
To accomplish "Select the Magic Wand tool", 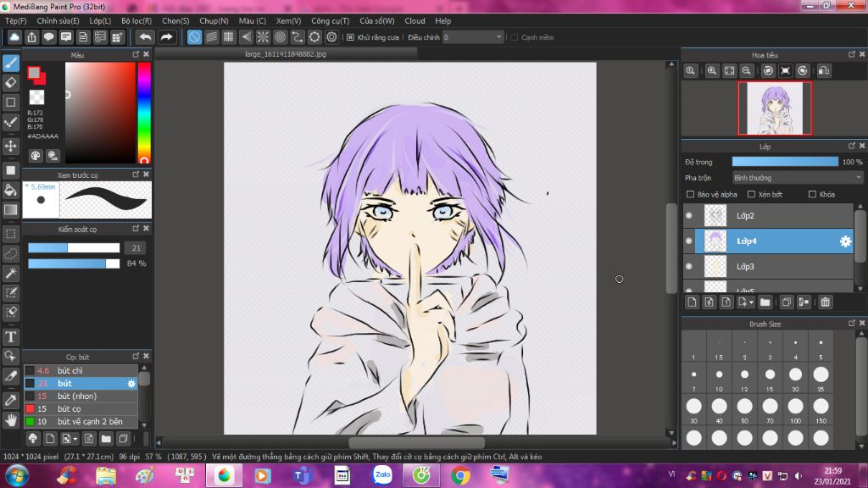I will [10, 273].
